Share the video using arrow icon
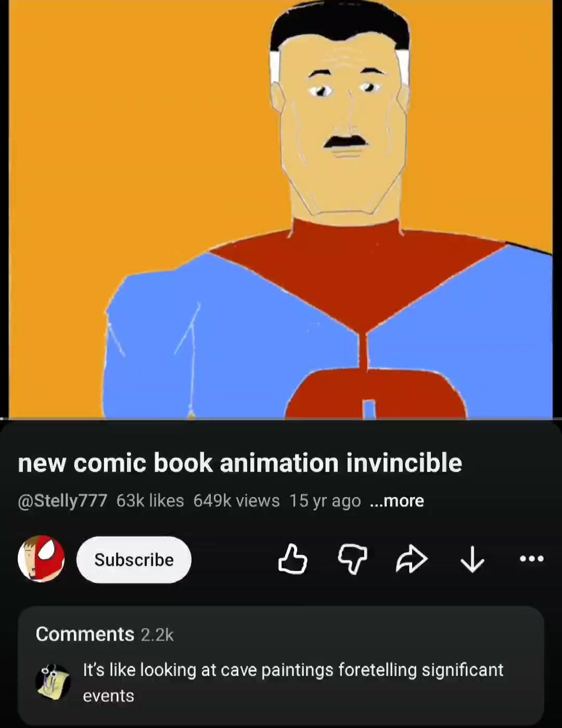Image resolution: width=562 pixels, height=728 pixels. [x=412, y=559]
